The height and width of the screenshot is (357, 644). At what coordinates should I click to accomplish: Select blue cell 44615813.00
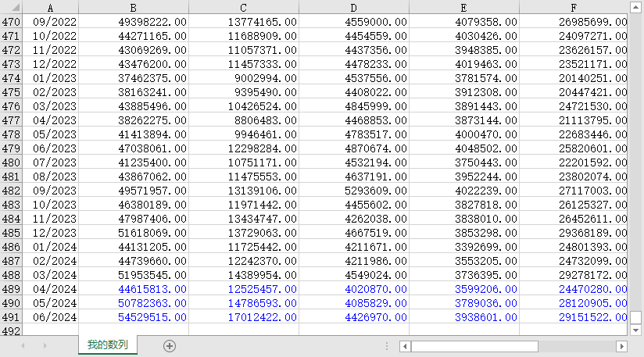coord(134,289)
